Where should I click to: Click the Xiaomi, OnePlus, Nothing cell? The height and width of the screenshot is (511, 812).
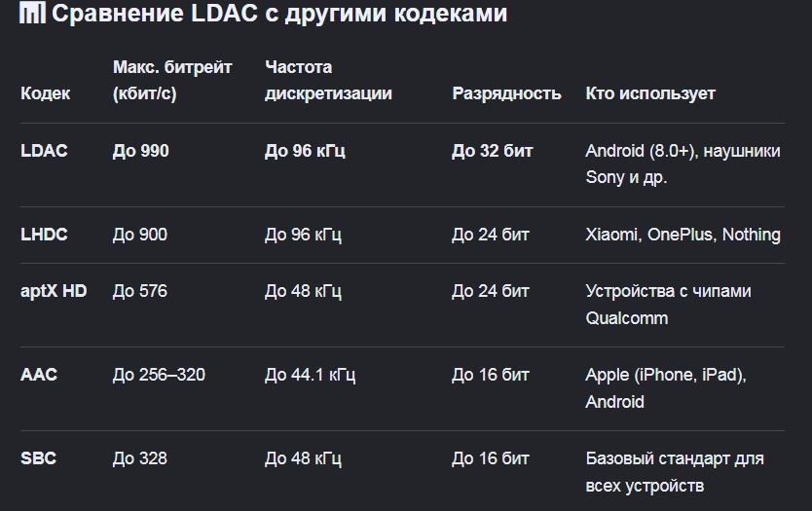[x=683, y=235]
